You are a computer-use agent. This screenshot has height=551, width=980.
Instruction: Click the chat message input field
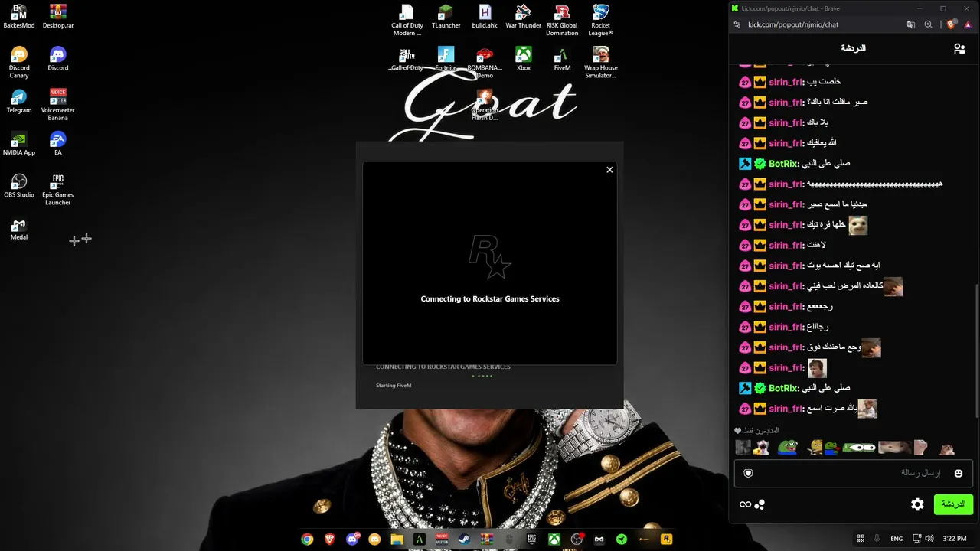coord(853,473)
